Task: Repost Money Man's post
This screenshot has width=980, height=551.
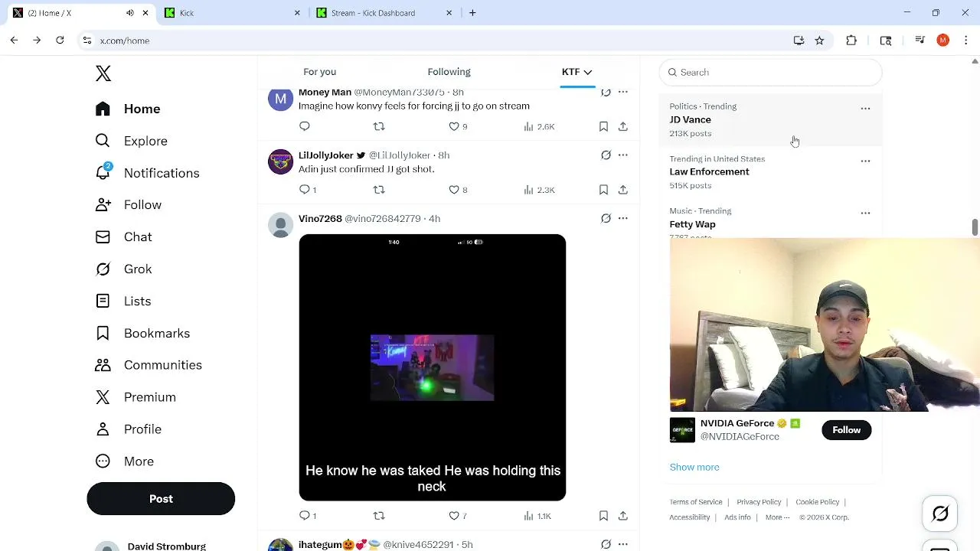Action: point(379,126)
